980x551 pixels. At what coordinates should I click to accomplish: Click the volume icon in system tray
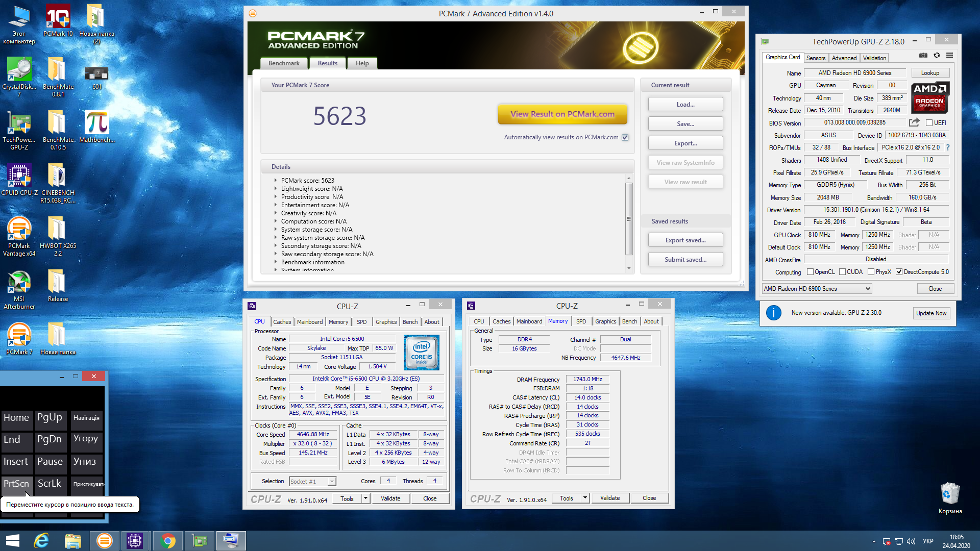pyautogui.click(x=911, y=541)
